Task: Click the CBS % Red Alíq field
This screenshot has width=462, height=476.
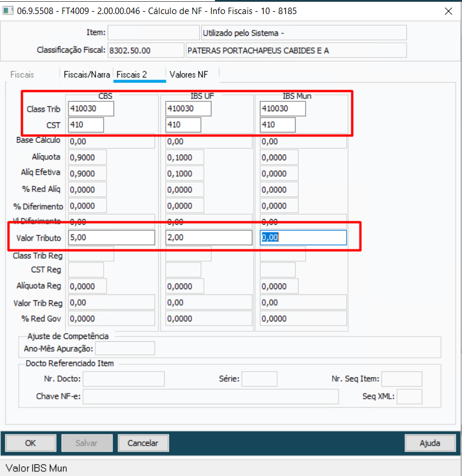Action: 87,190
